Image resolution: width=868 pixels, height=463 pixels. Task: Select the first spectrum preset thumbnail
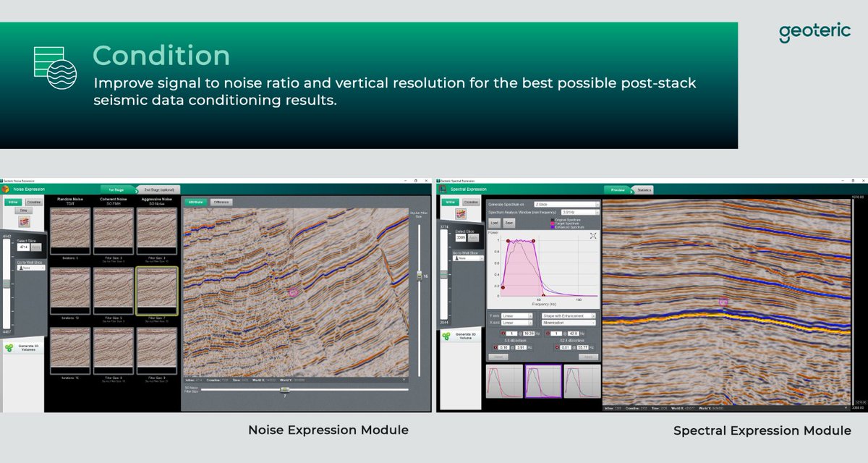click(504, 381)
